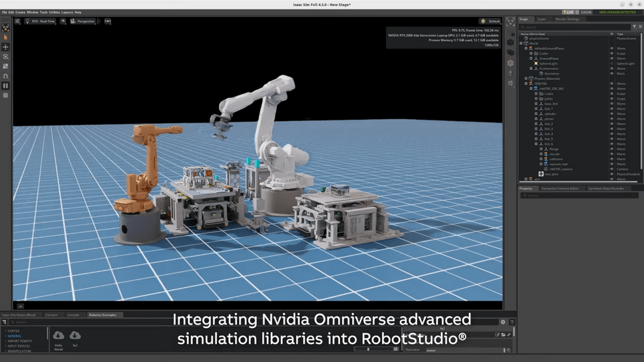
Task: Toggle visibility eye for base_link
Action: [x=611, y=104]
